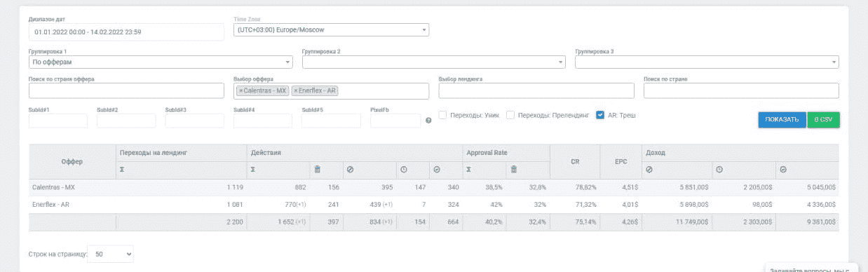Viewport: 868px width, 272px height.
Task: Open the Группировка 3 dropdown
Action: click(707, 62)
